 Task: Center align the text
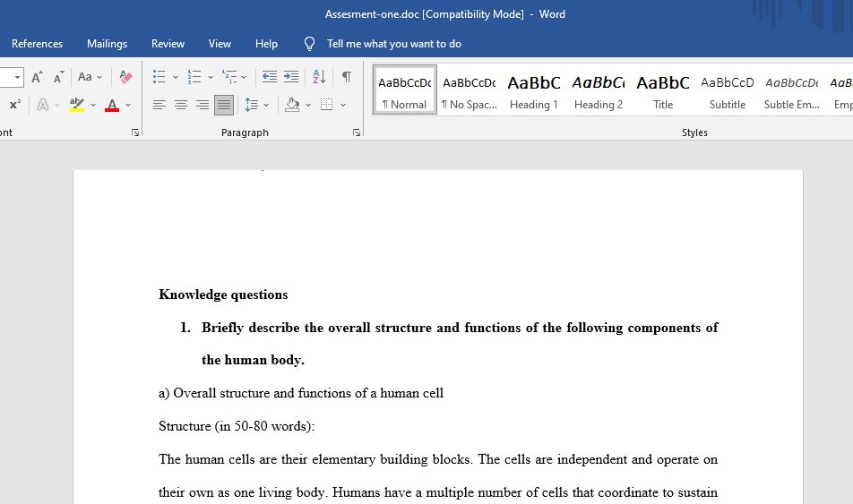tap(181, 105)
